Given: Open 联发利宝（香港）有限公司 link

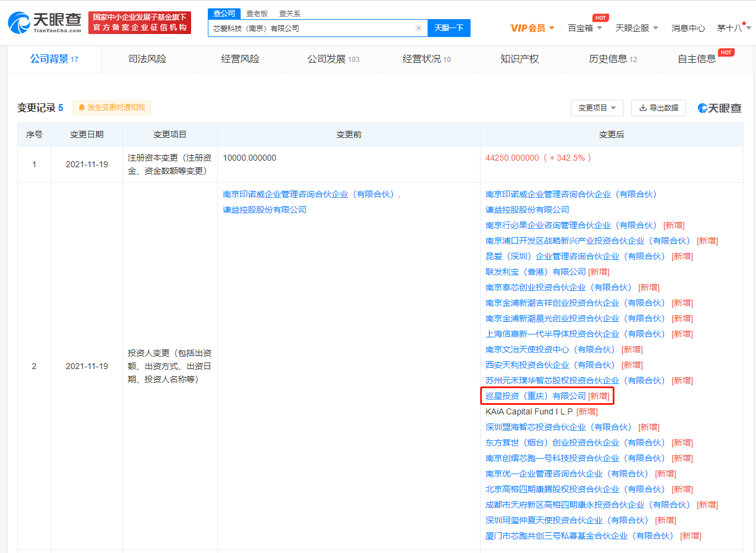Looking at the screenshot, I should pyautogui.click(x=536, y=272).
